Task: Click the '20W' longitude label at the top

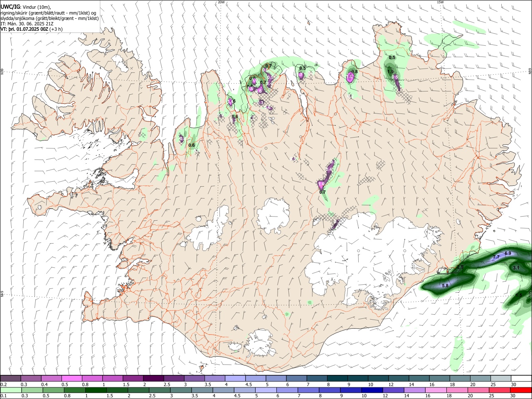Action: 221,2
